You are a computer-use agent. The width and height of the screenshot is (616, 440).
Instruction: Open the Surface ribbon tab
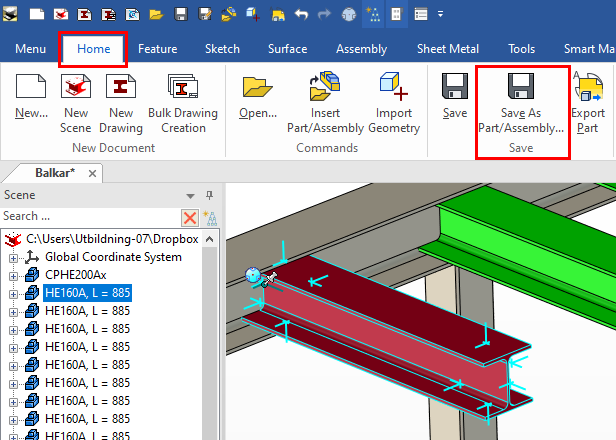(288, 49)
